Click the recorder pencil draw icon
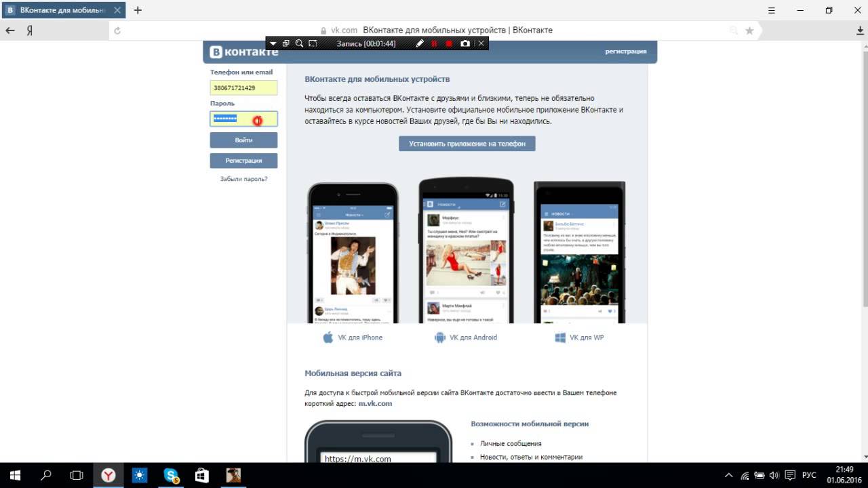868x488 pixels. [420, 43]
